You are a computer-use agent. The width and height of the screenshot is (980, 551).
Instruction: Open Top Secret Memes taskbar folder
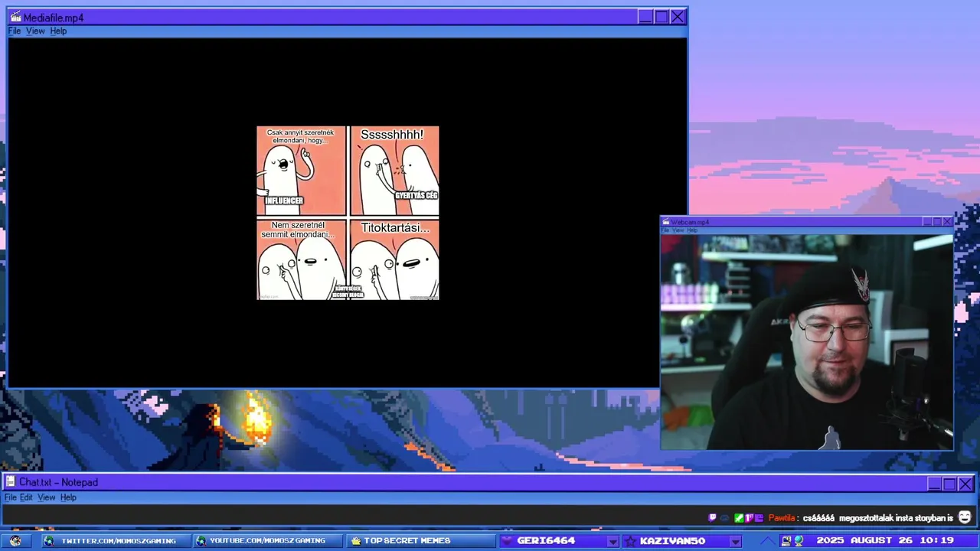pyautogui.click(x=420, y=541)
